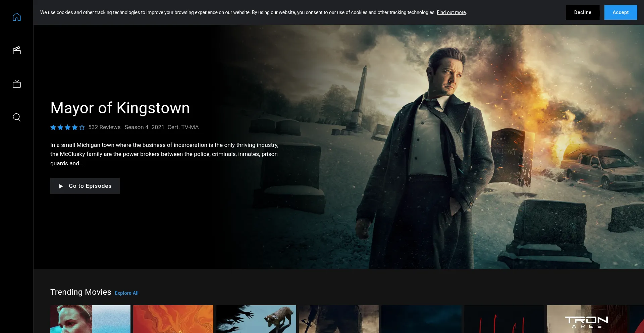Screen dimensions: 644x333
Task: Open the Find out more link
Action: pyautogui.click(x=451, y=12)
